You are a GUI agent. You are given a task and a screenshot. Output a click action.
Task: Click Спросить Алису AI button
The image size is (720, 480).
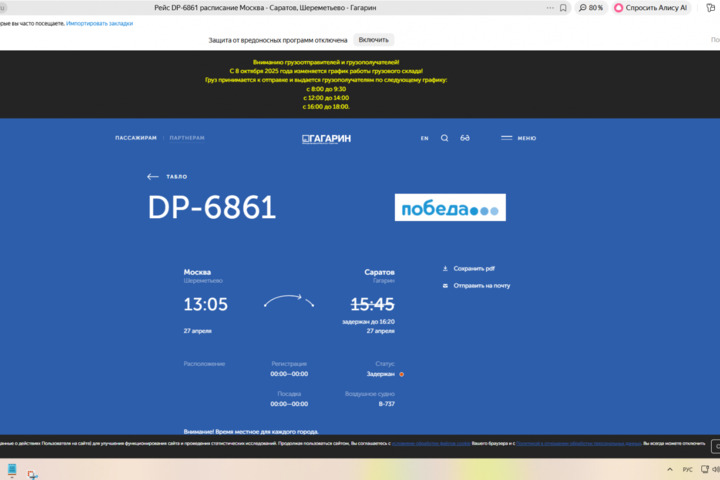tap(651, 7)
